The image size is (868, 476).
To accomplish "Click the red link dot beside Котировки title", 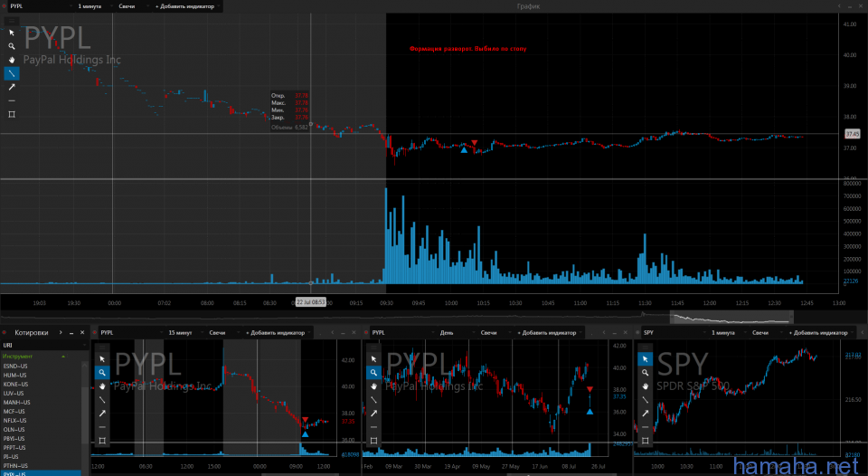I will pos(5,332).
